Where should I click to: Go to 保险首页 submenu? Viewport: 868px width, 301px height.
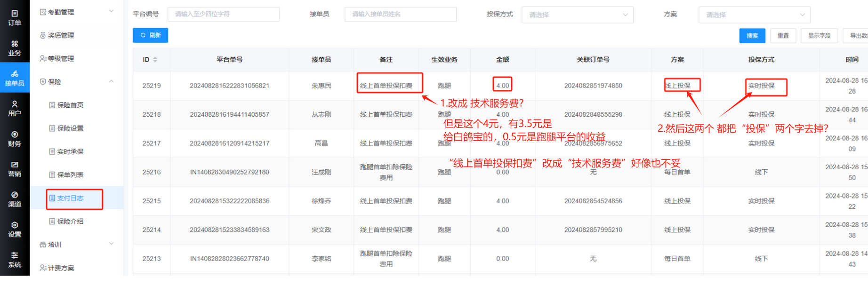point(70,105)
